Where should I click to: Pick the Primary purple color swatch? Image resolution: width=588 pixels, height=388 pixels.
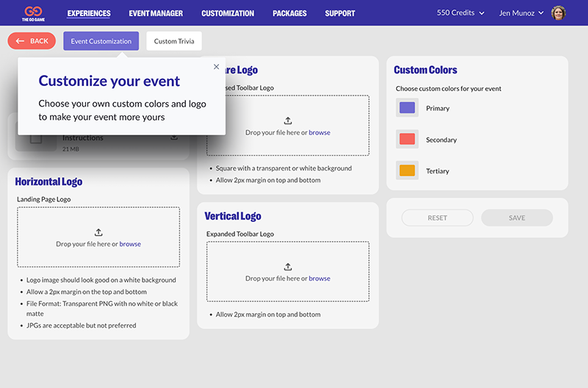point(407,108)
